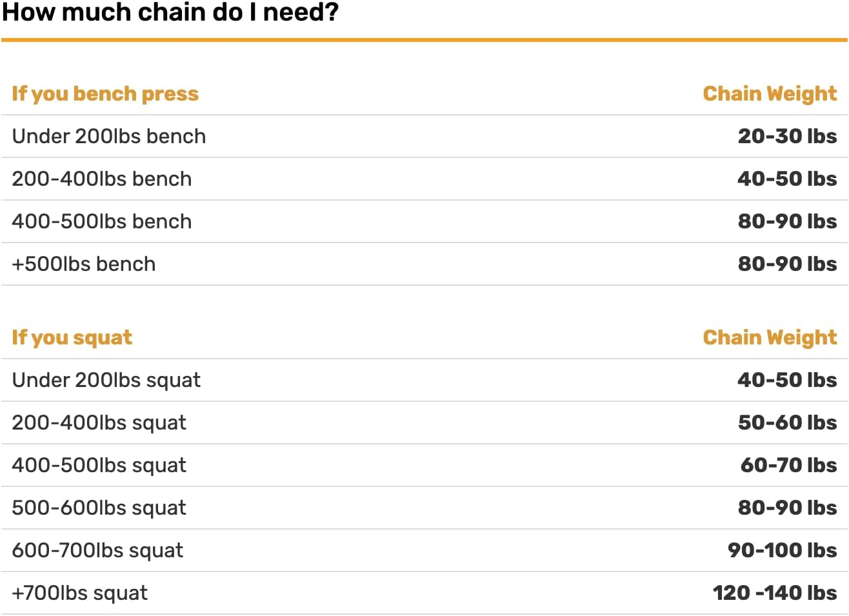Click the "How much chain do I need?" heading
This screenshot has height=616, width=849.
(170, 12)
